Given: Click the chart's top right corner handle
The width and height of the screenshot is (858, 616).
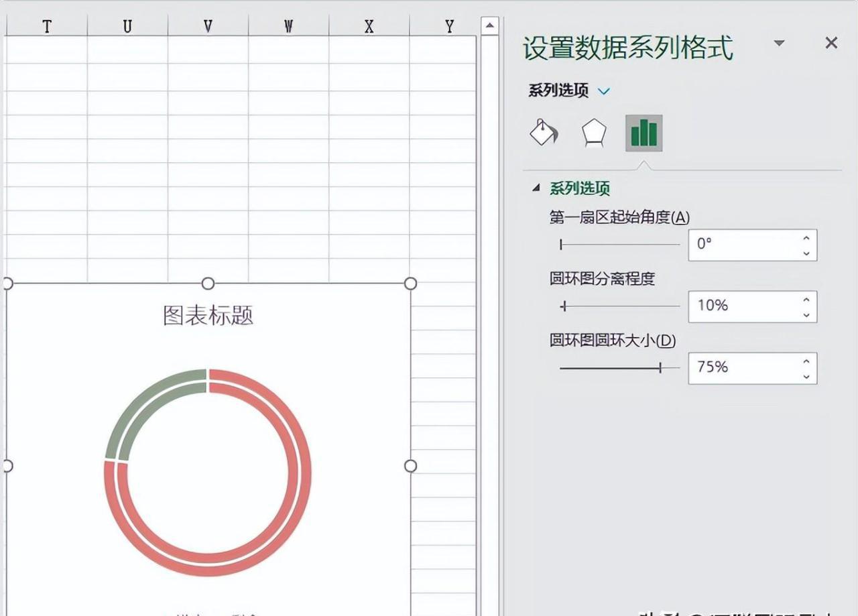Looking at the screenshot, I should (410, 284).
